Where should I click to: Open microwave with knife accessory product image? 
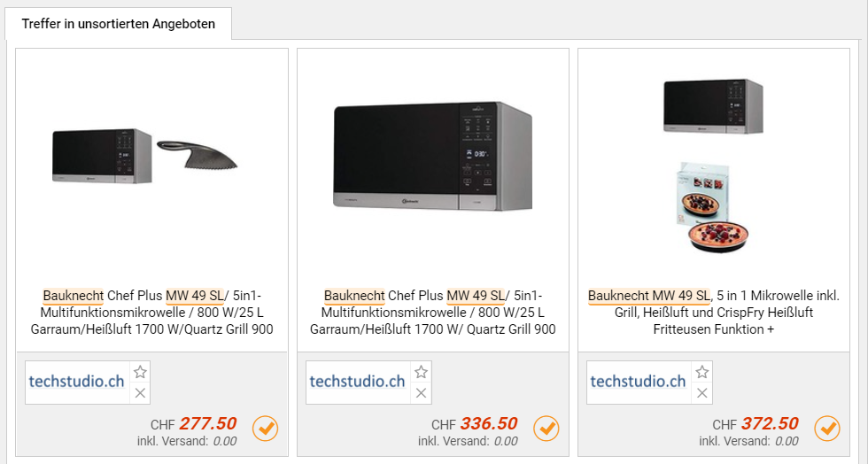click(x=146, y=158)
